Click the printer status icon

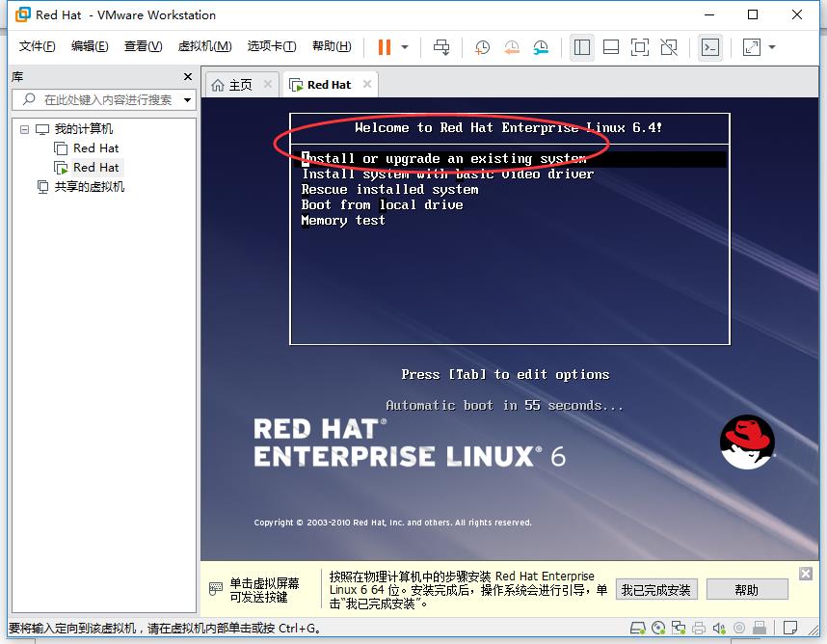[x=699, y=628]
